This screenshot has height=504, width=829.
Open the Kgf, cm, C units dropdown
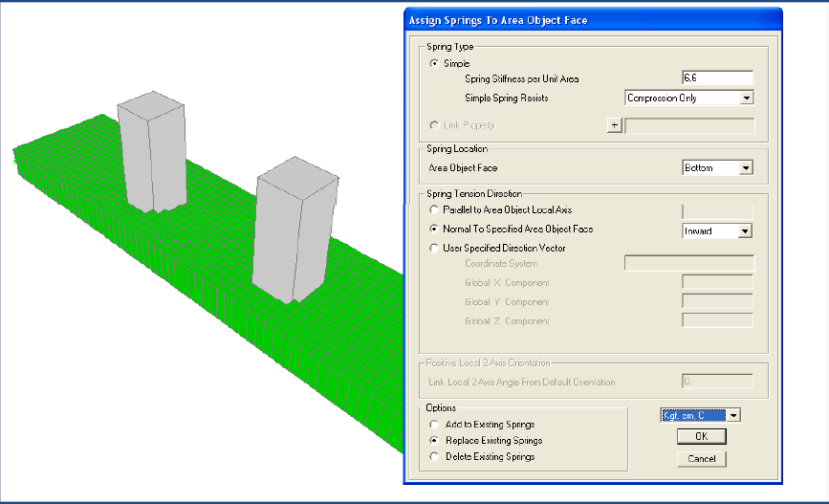733,415
